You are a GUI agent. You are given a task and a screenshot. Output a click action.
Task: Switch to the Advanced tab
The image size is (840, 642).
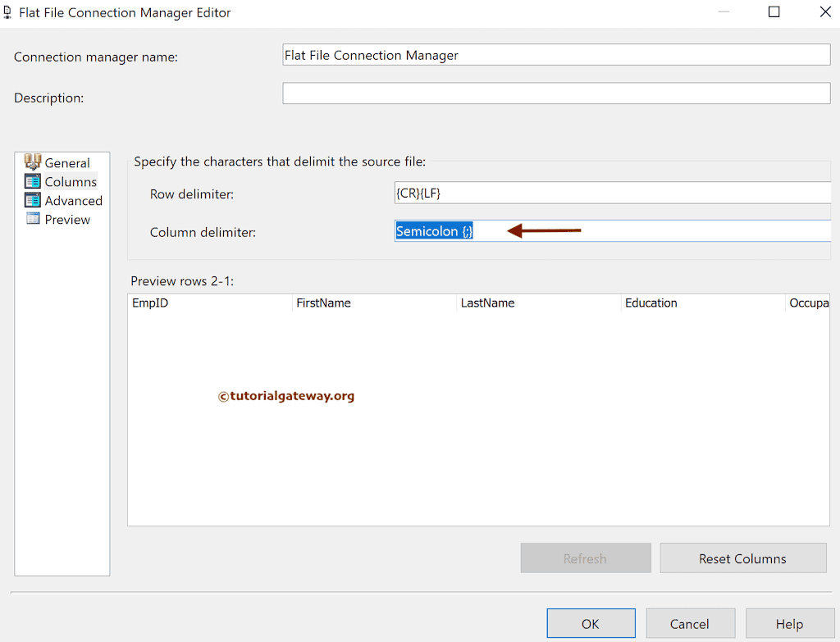point(72,200)
